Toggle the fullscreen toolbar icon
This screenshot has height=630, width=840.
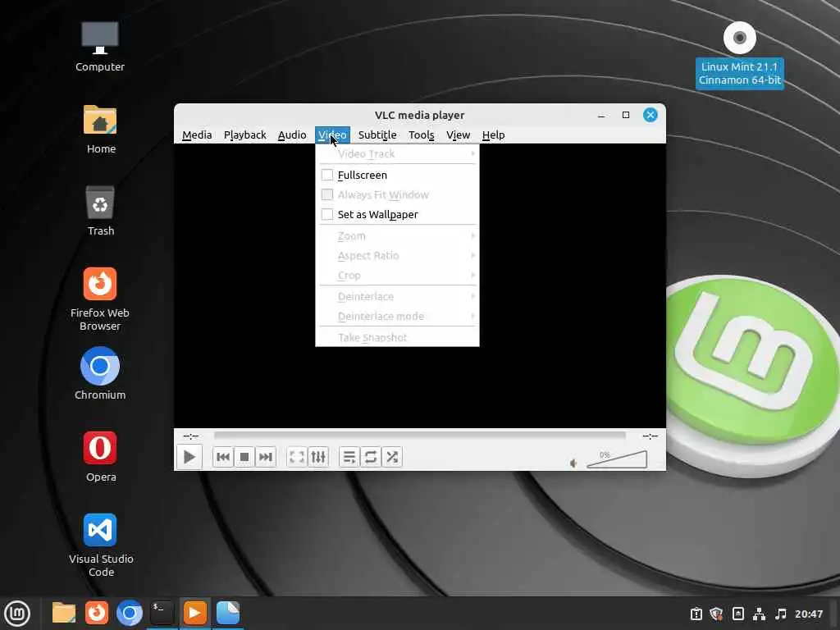(x=297, y=457)
